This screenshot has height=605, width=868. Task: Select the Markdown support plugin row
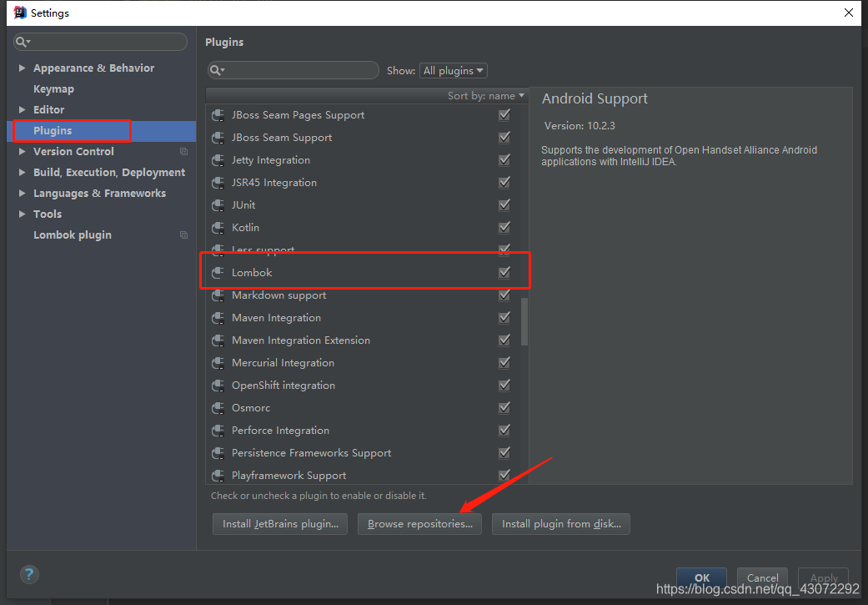tap(364, 295)
